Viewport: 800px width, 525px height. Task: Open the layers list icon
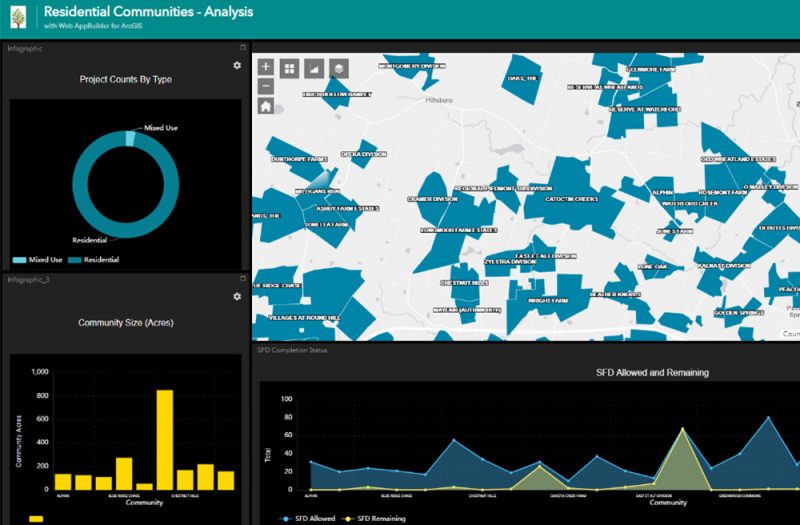(339, 68)
